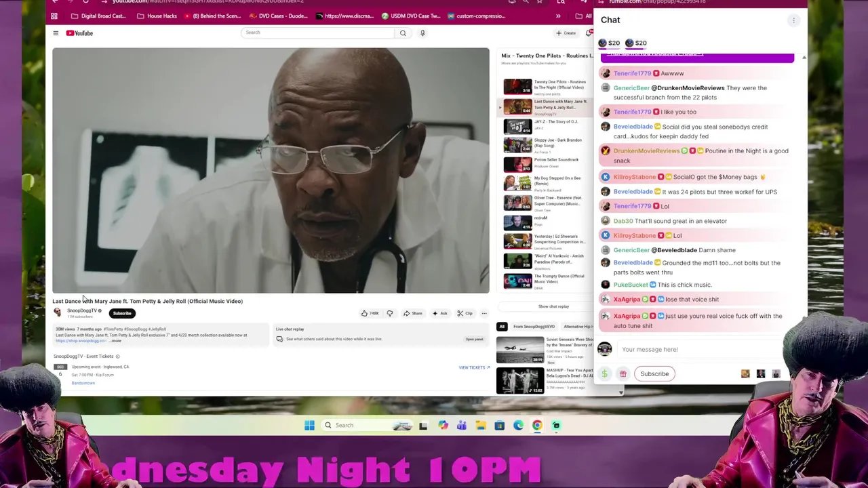The image size is (868, 488).
Task: Open the USDM DVD Case bookmark
Action: click(412, 16)
